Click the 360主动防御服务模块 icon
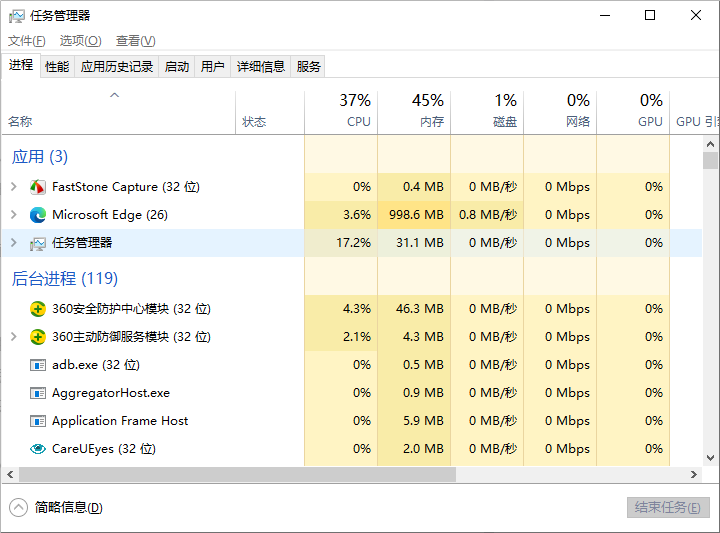The image size is (720, 533). click(x=38, y=337)
